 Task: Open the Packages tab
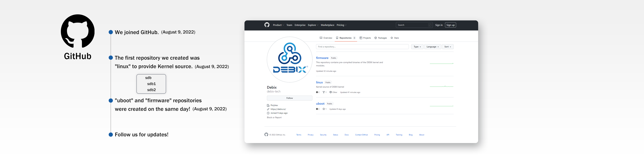[380, 38]
